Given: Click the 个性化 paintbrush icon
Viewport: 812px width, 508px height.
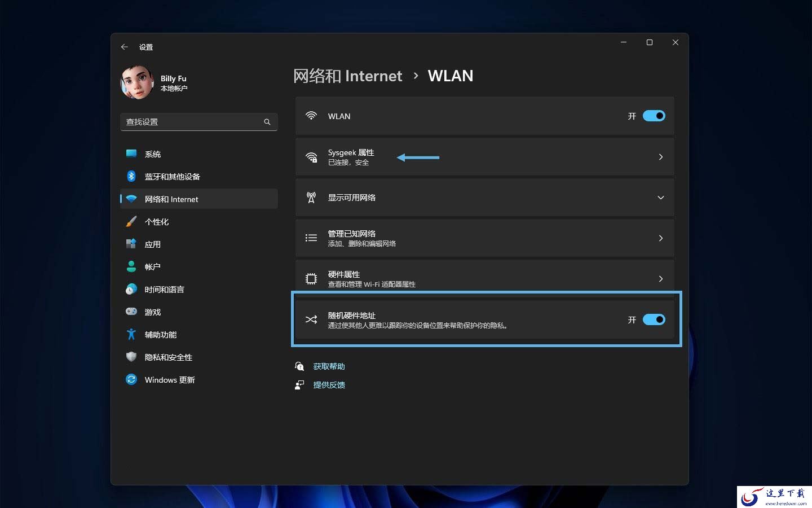Looking at the screenshot, I should 131,221.
